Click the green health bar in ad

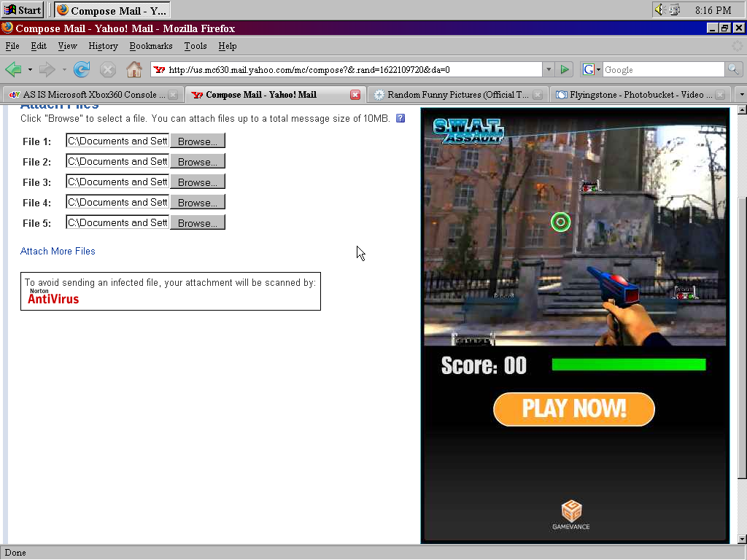click(629, 365)
